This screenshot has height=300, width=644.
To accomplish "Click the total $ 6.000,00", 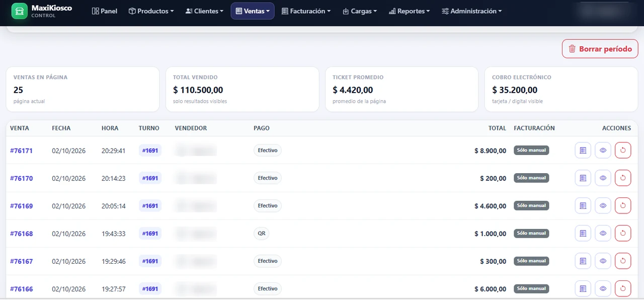I will (x=490, y=289).
